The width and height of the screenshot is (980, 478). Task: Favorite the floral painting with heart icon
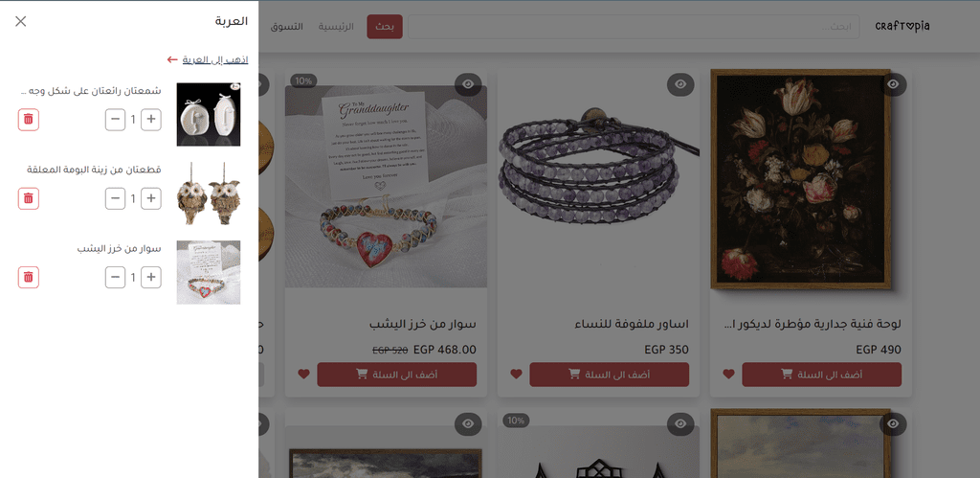tap(728, 375)
